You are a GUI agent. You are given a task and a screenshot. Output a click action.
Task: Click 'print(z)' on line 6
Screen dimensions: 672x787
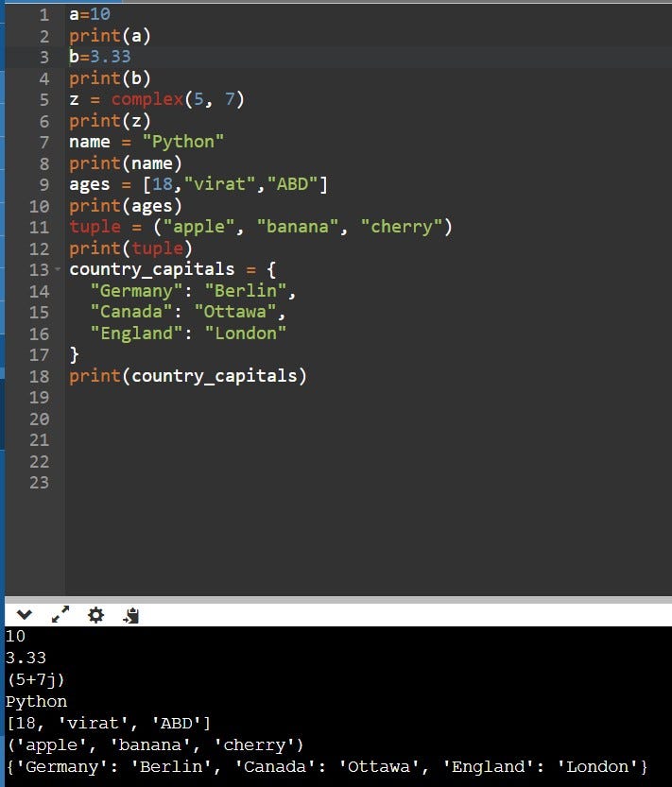tap(110, 121)
